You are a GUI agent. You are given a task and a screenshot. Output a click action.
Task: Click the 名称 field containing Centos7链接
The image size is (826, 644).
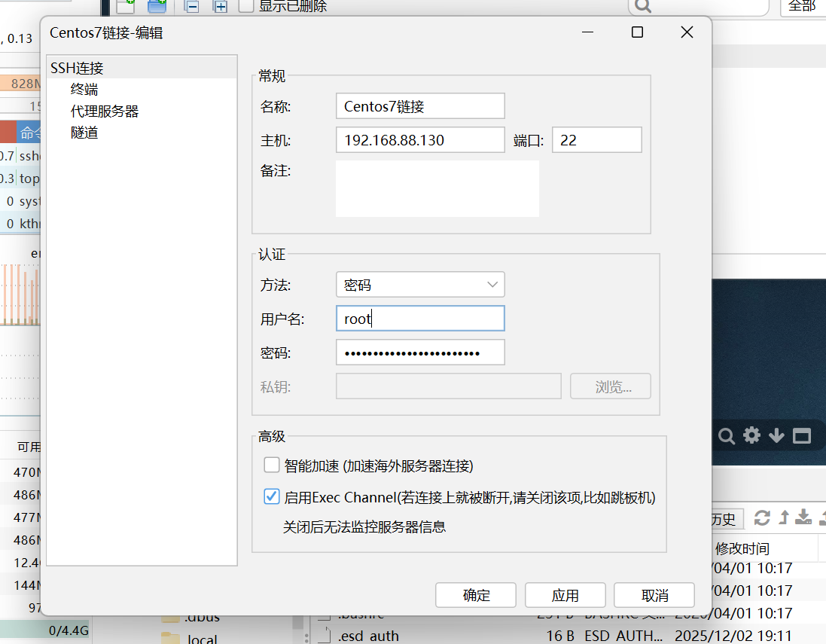[420, 106]
